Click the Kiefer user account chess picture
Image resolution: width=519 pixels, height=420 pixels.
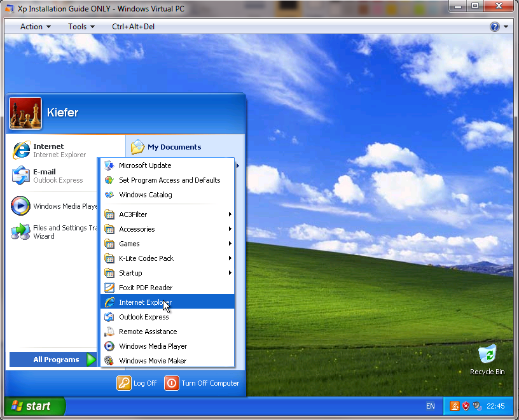pos(25,113)
